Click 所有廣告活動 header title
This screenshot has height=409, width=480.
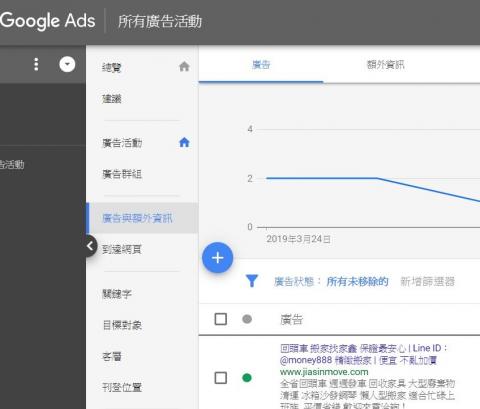pyautogui.click(x=160, y=22)
